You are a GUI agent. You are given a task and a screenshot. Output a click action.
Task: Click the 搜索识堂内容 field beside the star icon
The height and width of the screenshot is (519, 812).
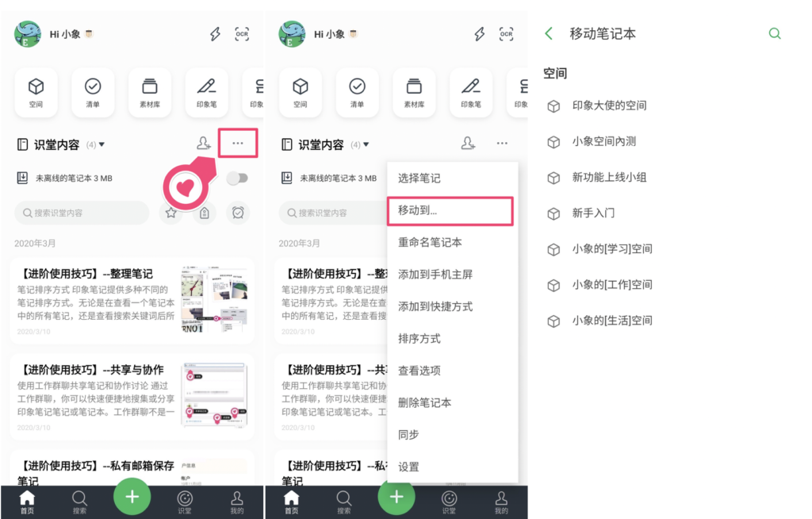[x=82, y=213]
